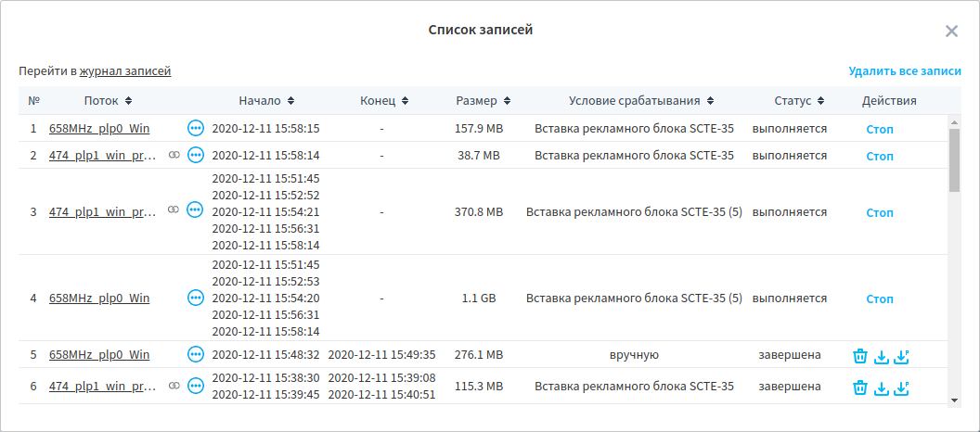Download recording 5 with the P option
The image size is (980, 432).
tap(901, 356)
